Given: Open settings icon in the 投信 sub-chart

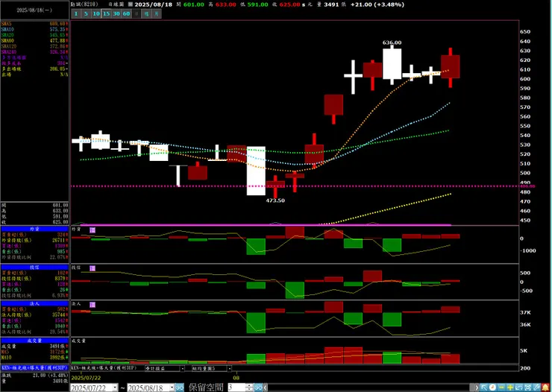Looking at the screenshot, I should (92, 268).
